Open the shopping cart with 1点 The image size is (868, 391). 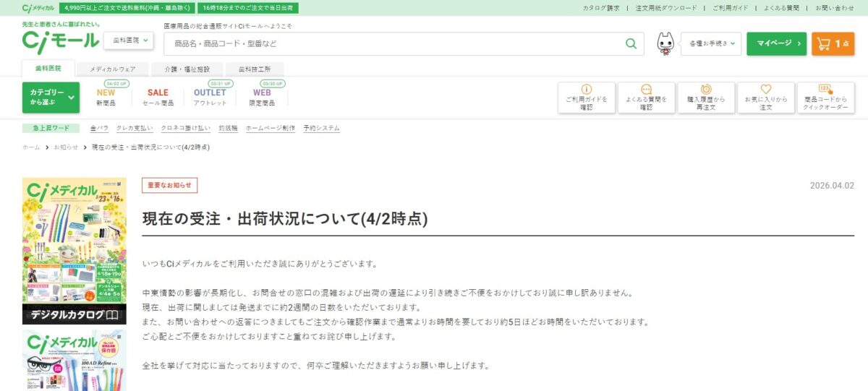coord(833,44)
